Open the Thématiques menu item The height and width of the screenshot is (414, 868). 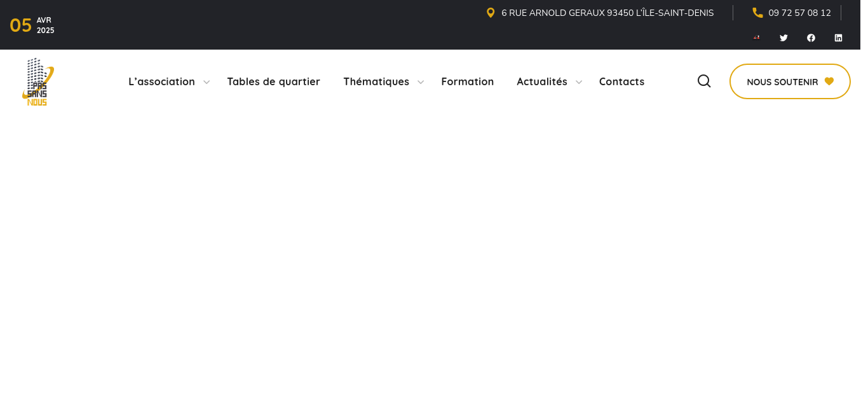coord(376,81)
